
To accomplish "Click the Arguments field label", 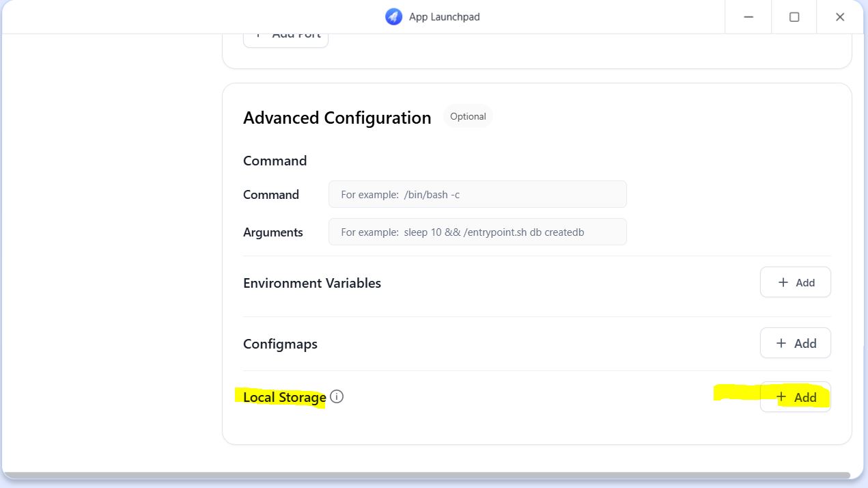I will (x=272, y=232).
